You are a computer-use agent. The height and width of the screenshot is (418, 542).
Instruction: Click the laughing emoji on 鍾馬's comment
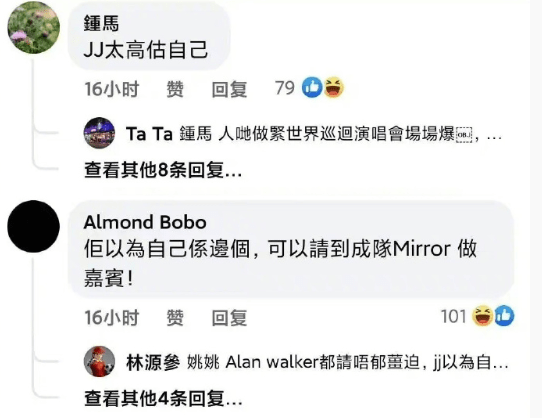(x=333, y=87)
